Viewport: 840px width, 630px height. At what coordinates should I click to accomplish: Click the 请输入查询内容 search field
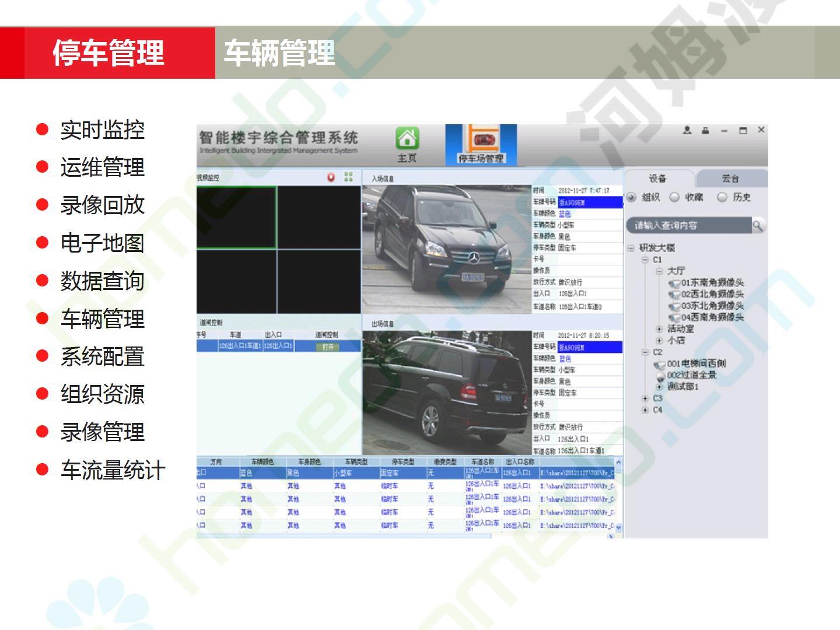688,225
